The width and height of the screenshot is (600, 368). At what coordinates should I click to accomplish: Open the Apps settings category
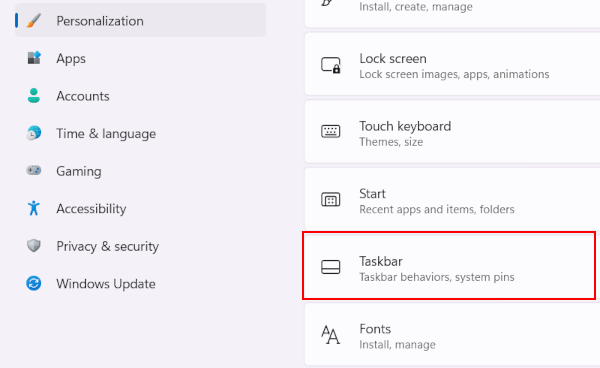tap(140, 58)
